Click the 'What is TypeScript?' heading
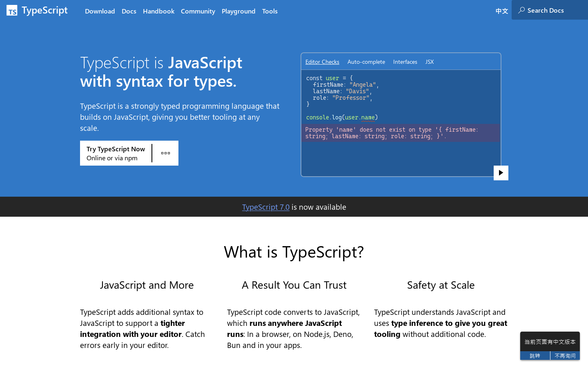This screenshot has width=588, height=368. point(294,252)
